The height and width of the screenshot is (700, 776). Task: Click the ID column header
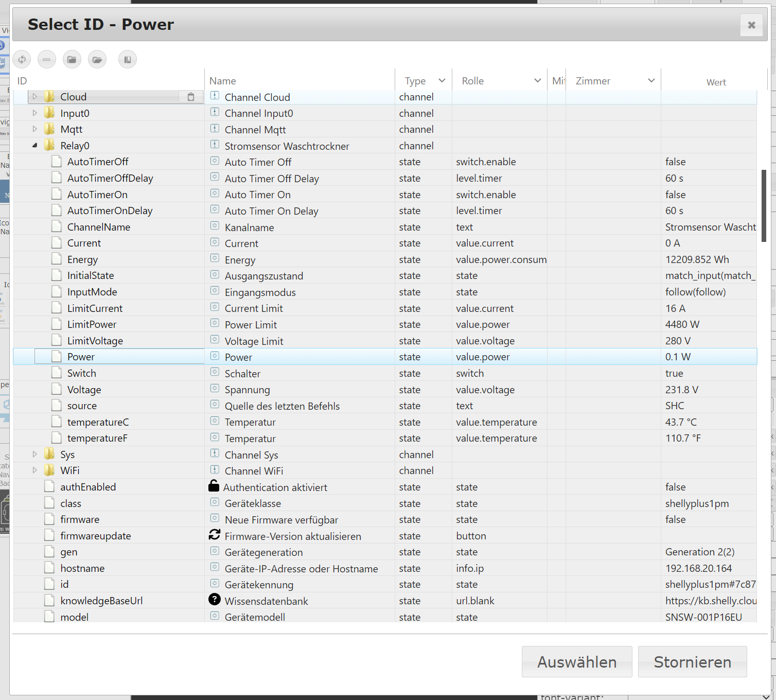[x=22, y=81]
